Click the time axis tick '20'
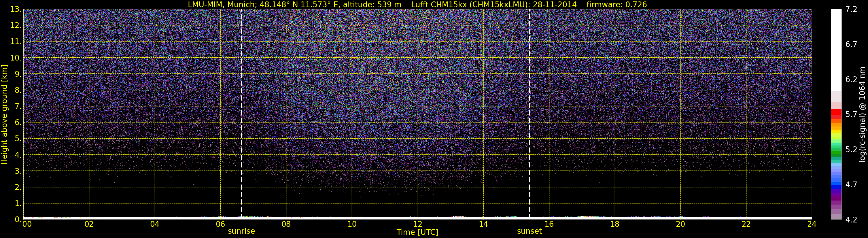The image size is (868, 238). coord(680,224)
